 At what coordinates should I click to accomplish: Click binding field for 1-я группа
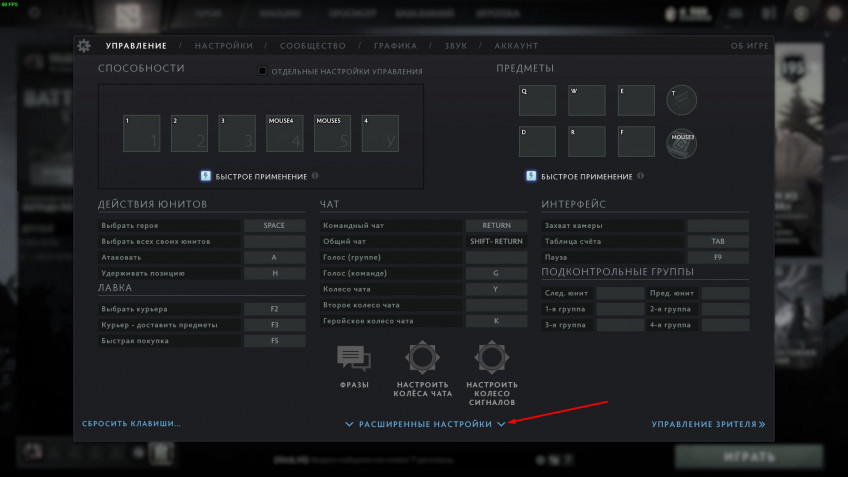pyautogui.click(x=620, y=309)
